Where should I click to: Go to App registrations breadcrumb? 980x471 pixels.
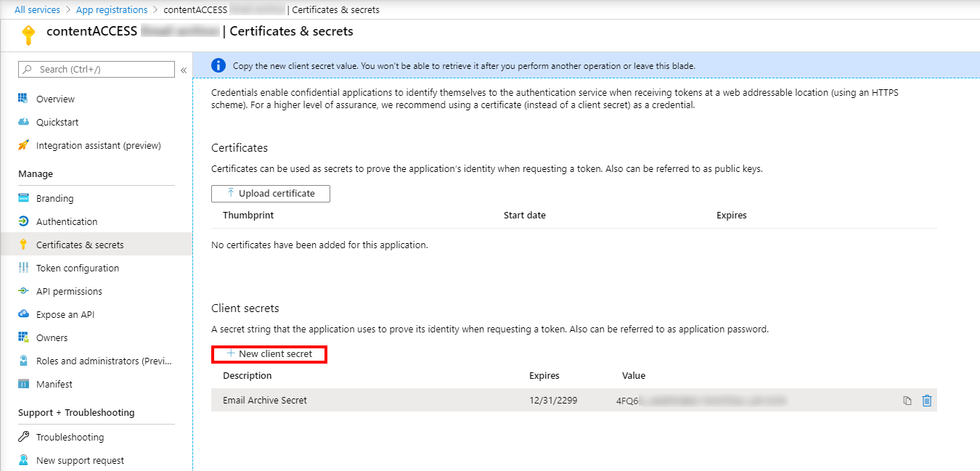112,9
